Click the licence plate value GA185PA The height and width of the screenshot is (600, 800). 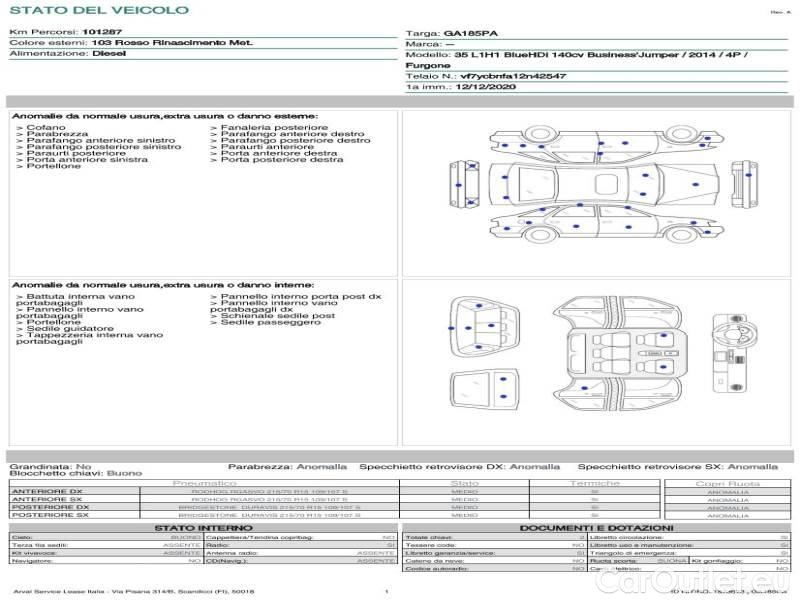pos(470,34)
